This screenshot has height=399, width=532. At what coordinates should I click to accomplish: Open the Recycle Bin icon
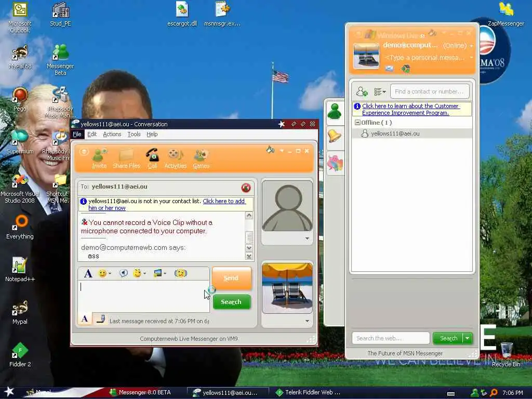point(506,355)
